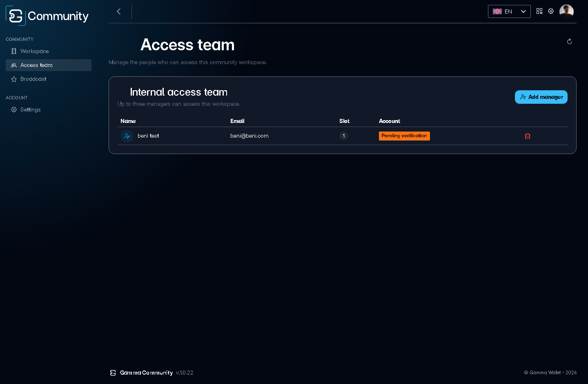Click the Account column header
The width and height of the screenshot is (588, 384).
coord(390,121)
